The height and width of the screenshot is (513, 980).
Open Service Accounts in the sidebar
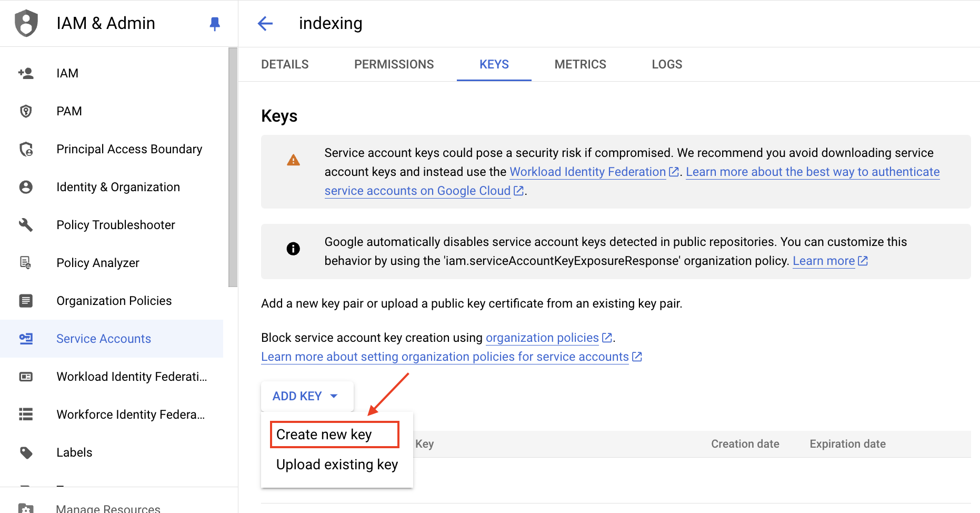click(x=104, y=339)
